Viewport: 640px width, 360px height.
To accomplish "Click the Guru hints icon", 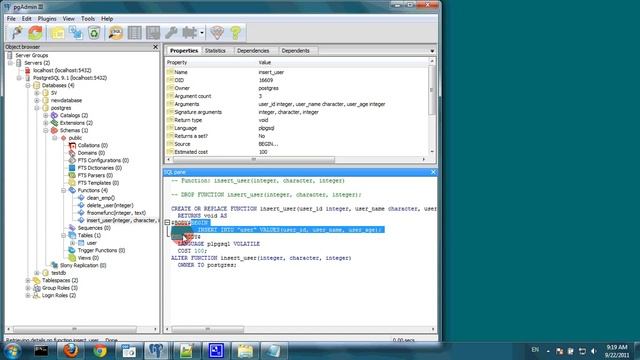I will [217, 33].
